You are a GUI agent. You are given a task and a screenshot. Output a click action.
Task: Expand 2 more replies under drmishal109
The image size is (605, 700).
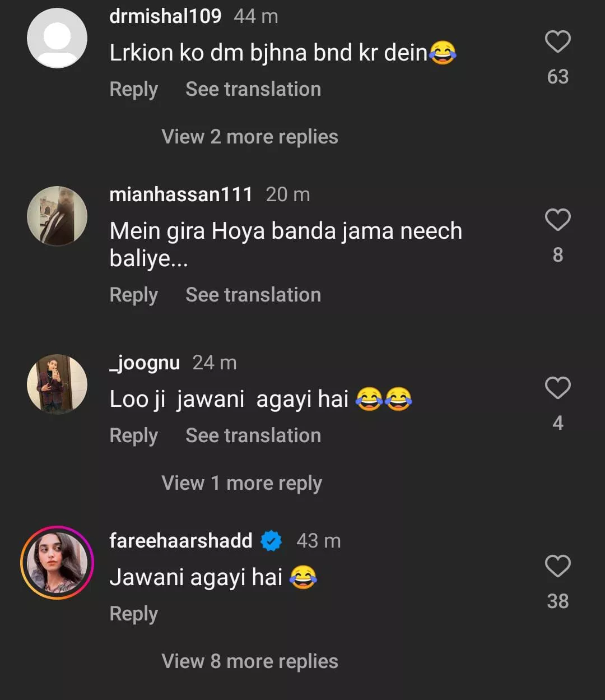coord(250,137)
